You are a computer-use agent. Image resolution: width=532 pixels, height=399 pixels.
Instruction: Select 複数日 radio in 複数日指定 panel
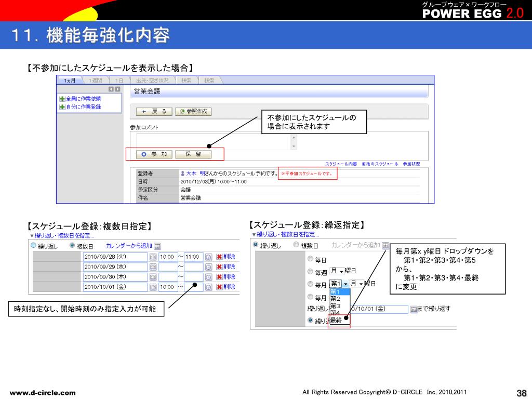tap(72, 245)
